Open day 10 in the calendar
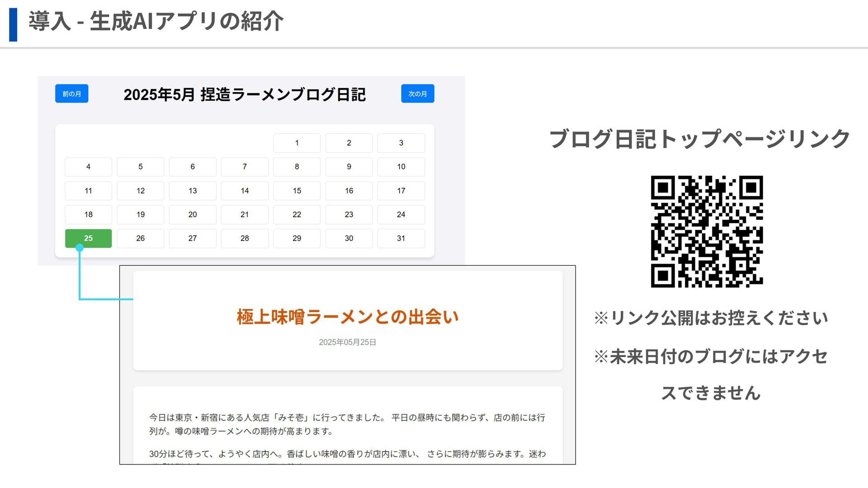Viewport: 868px width, 488px height. click(x=401, y=167)
